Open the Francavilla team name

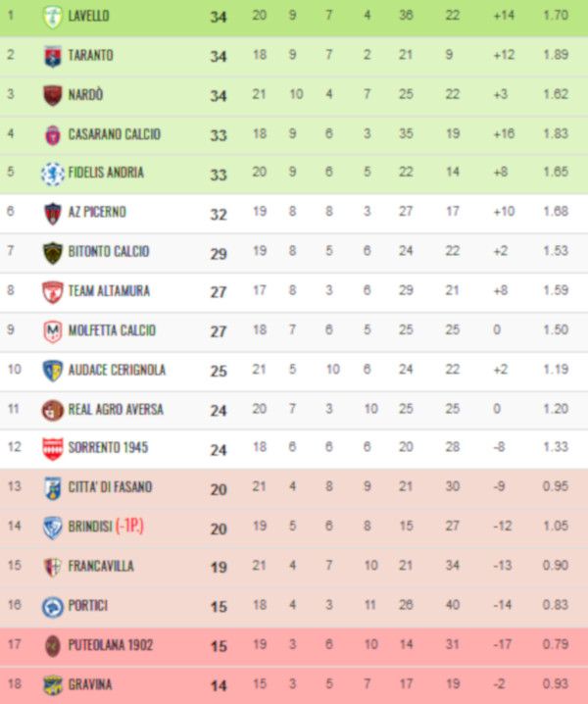pos(101,566)
